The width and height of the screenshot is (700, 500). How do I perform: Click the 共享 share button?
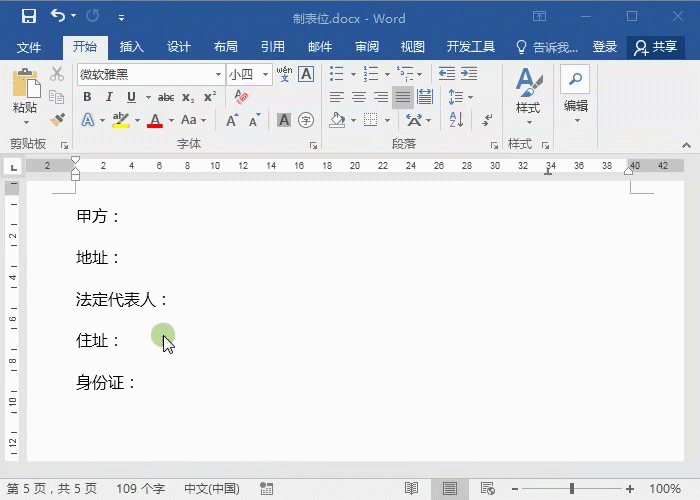click(656, 47)
